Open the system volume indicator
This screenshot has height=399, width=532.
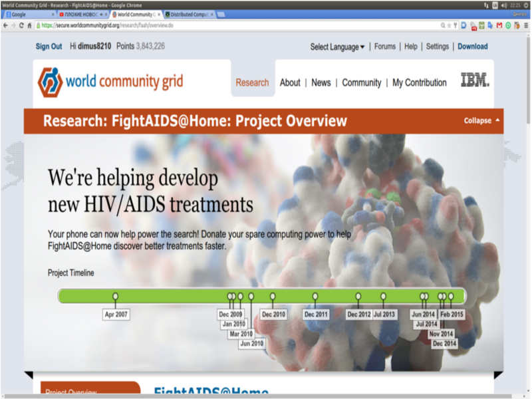coord(504,5)
